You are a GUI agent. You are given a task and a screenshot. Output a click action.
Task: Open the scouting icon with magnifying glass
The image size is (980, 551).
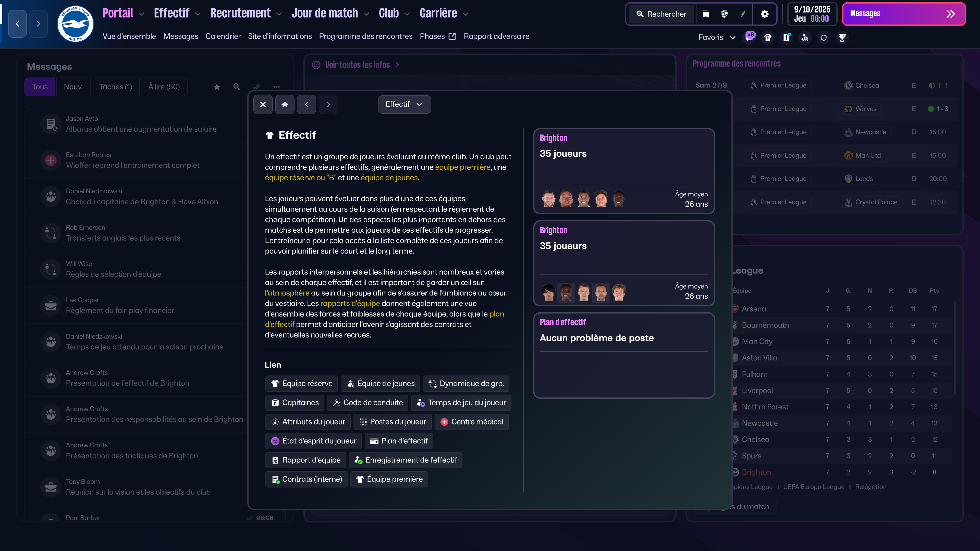805,37
